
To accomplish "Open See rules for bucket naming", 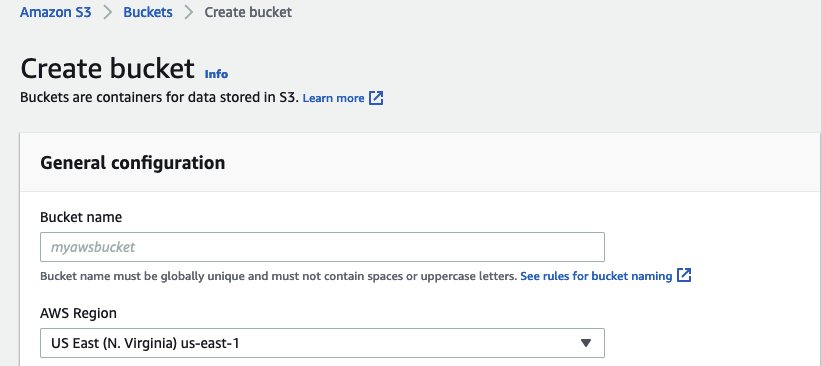I will (x=596, y=276).
